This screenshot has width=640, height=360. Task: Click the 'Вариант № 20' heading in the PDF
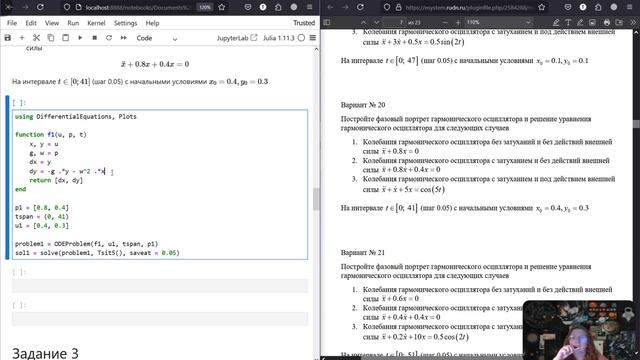363,105
